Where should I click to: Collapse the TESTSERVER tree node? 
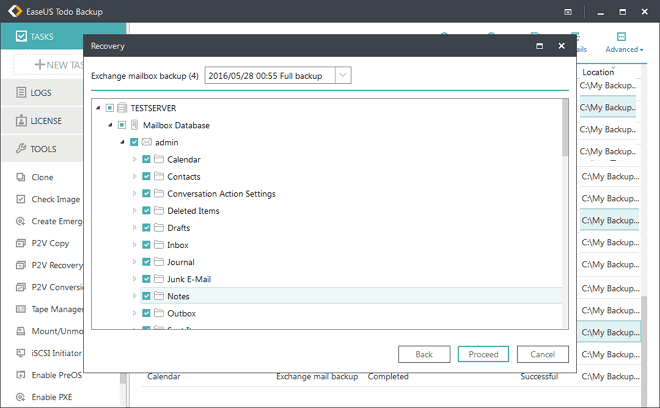point(98,108)
